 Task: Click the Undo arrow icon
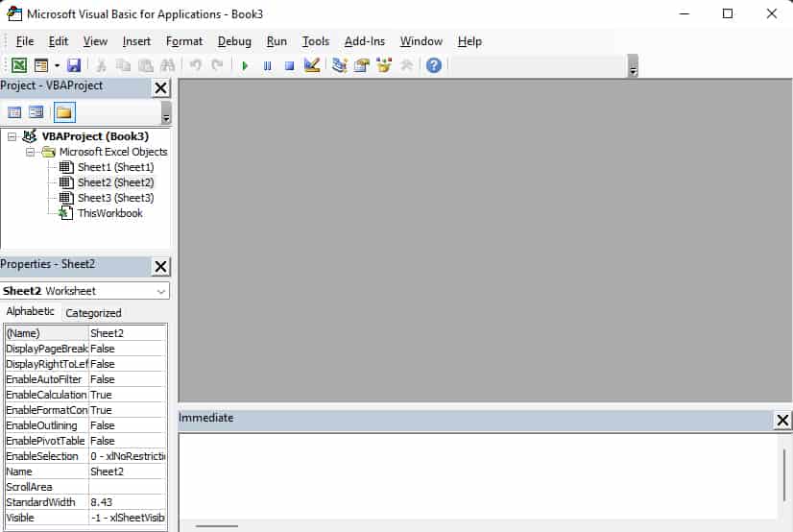click(196, 65)
